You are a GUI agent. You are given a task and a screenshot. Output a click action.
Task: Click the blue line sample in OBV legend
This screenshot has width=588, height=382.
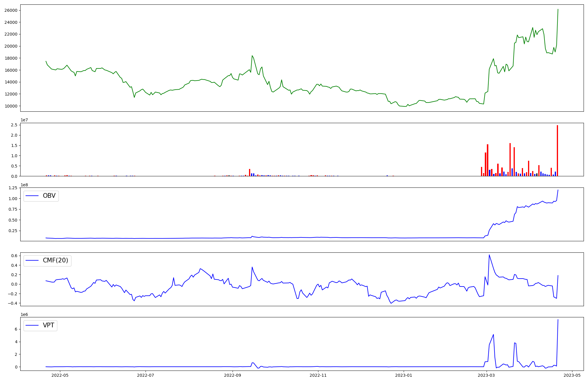[32, 196]
